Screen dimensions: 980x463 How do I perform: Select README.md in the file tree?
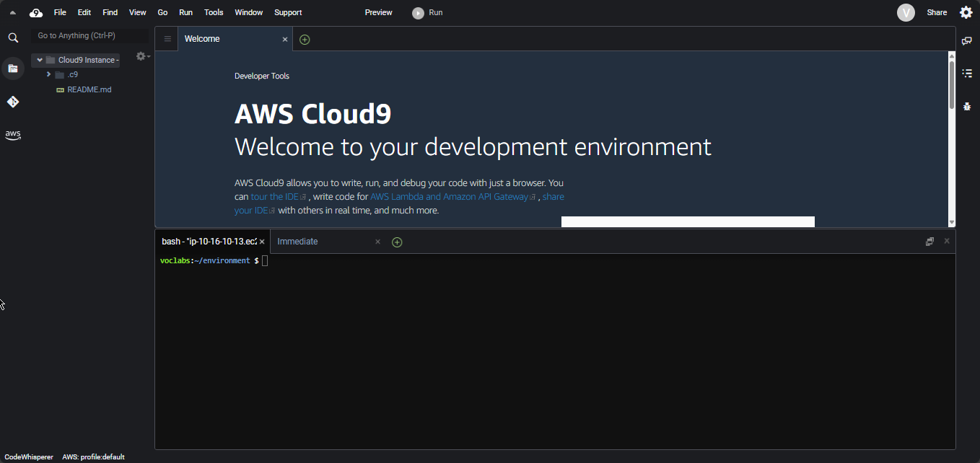pyautogui.click(x=89, y=89)
